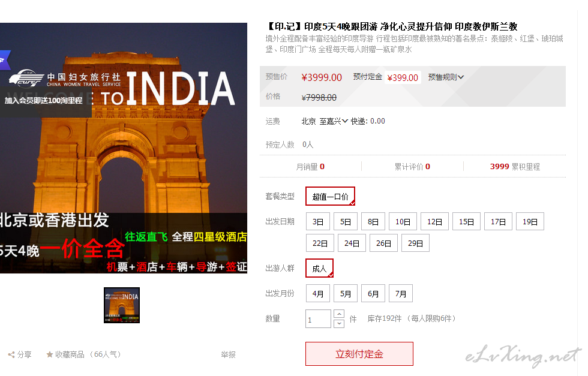This screenshot has width=588, height=376.
Task: Click the quantity input field
Action: [318, 319]
